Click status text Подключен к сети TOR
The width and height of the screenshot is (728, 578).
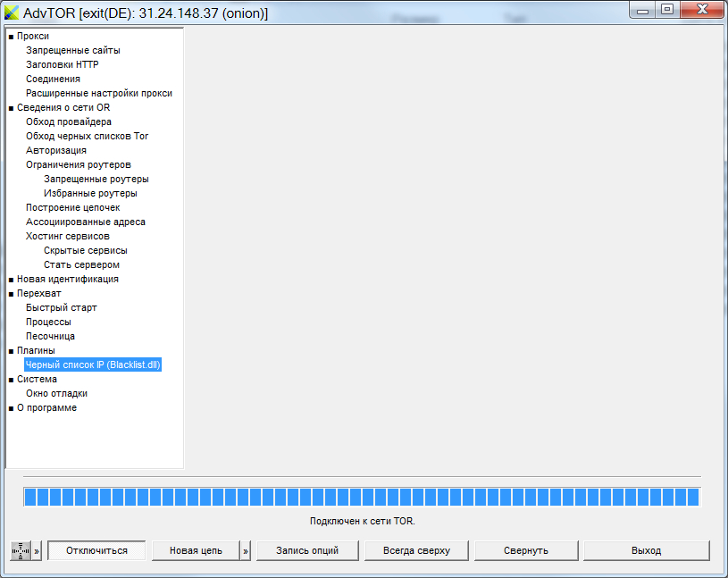tap(362, 521)
